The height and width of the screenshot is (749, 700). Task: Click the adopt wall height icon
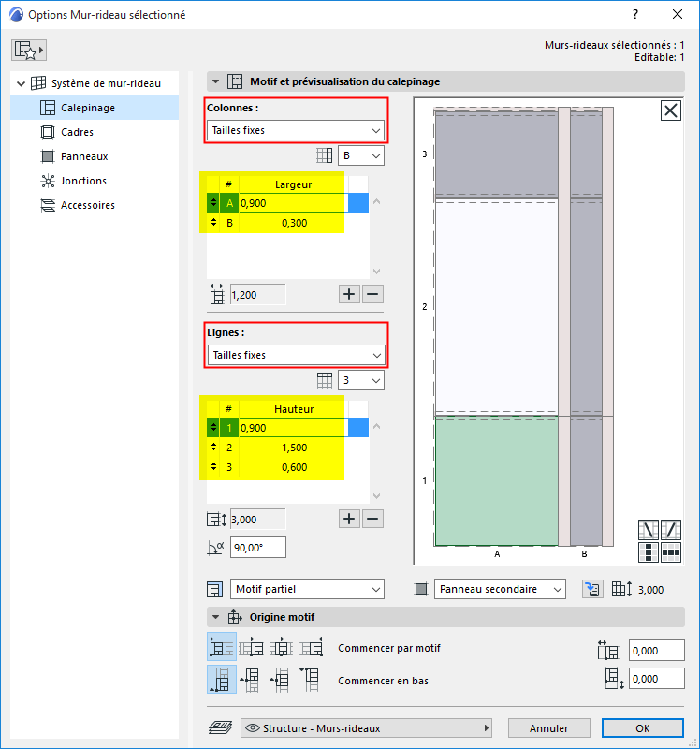(592, 589)
